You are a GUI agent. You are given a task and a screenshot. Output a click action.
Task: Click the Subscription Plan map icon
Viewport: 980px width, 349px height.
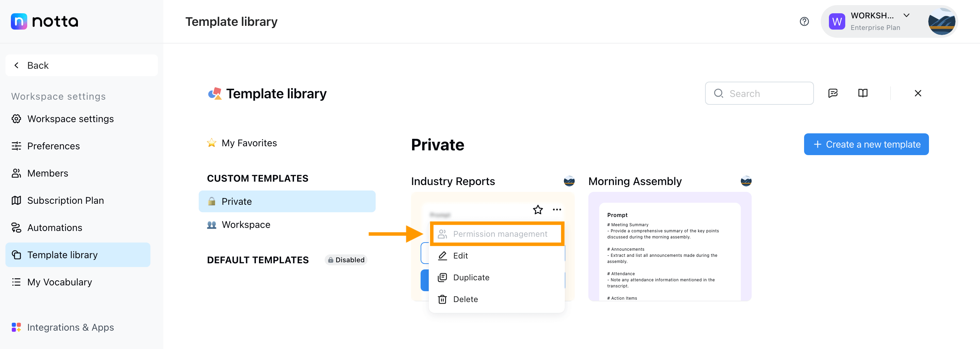tap(16, 200)
